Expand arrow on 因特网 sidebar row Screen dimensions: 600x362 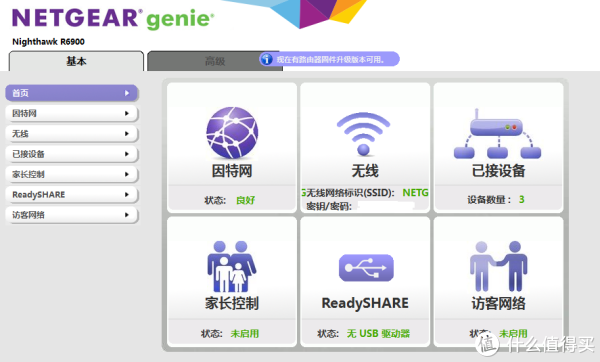pos(127,113)
